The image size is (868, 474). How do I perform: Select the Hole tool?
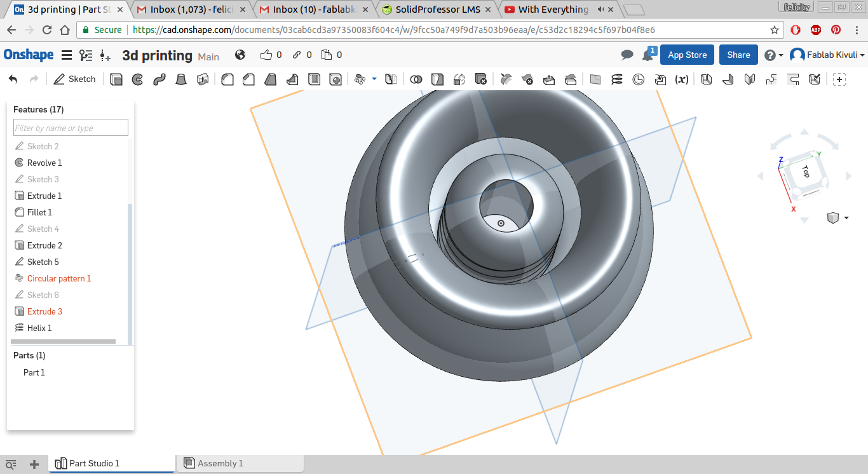[336, 79]
